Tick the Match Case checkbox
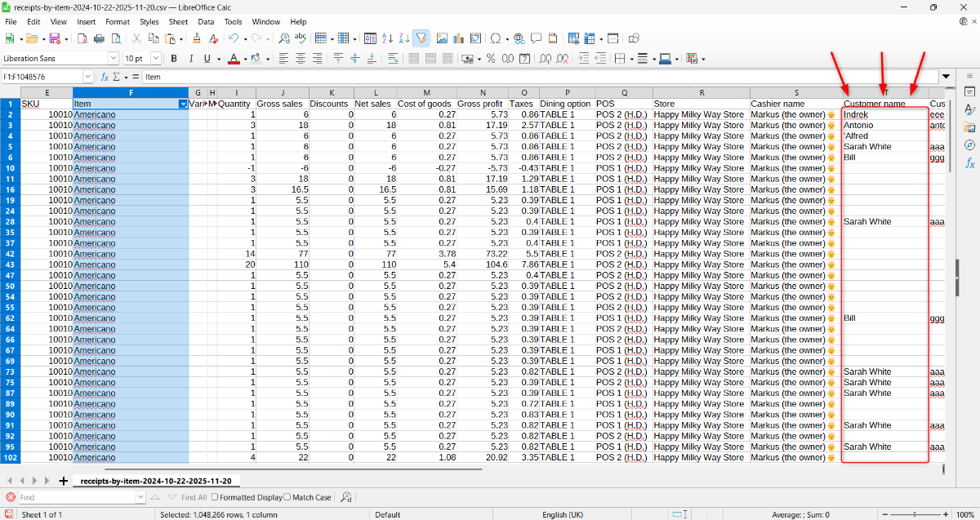This screenshot has width=980, height=520. tap(287, 497)
